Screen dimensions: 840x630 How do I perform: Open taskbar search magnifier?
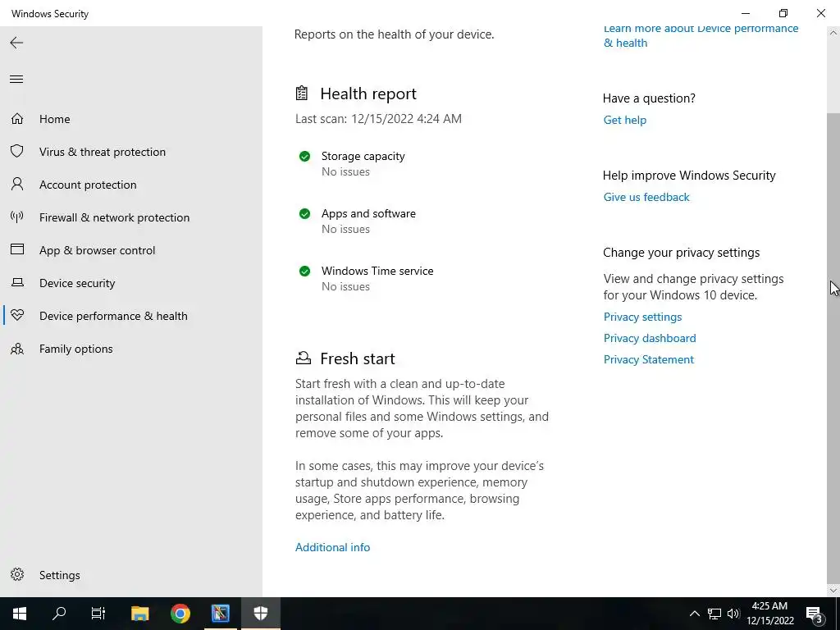(x=59, y=614)
